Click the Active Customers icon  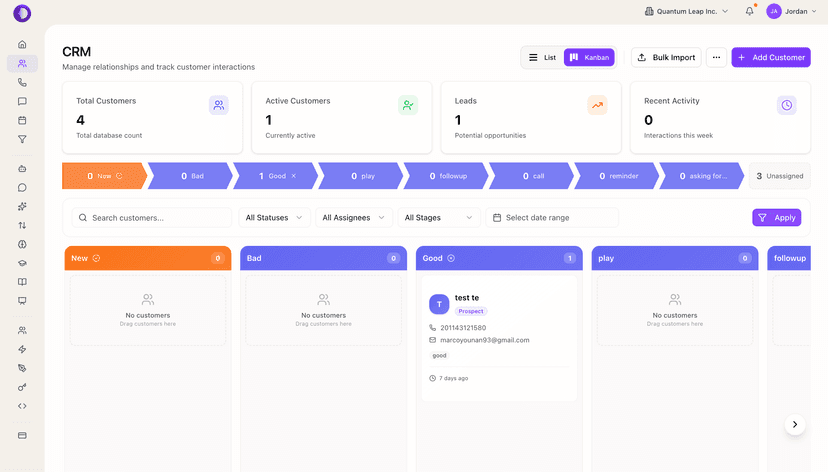408,105
